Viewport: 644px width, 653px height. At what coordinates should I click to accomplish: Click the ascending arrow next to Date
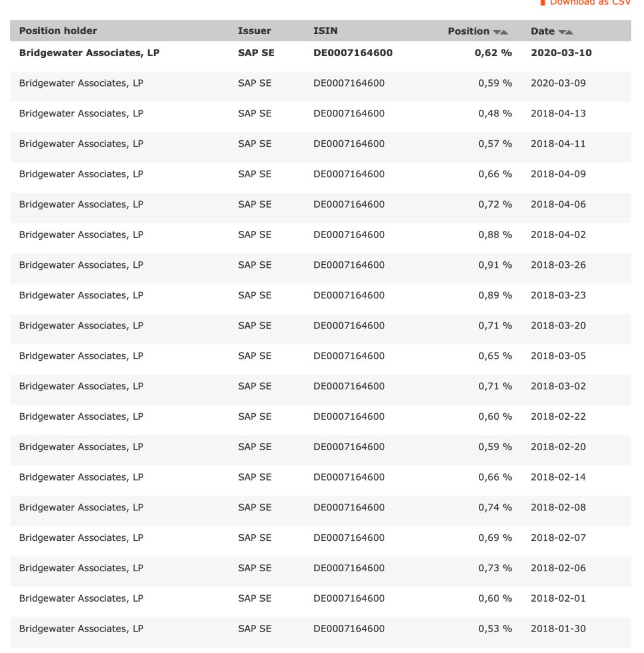point(569,32)
